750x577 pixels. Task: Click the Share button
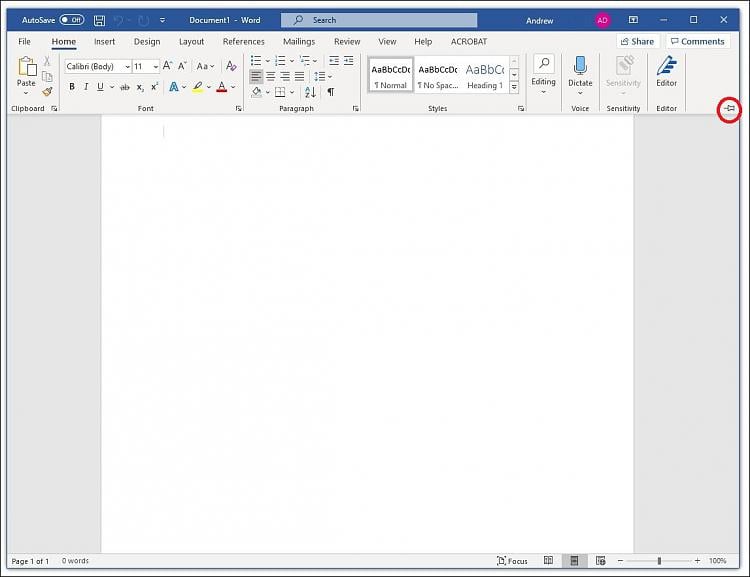click(637, 42)
